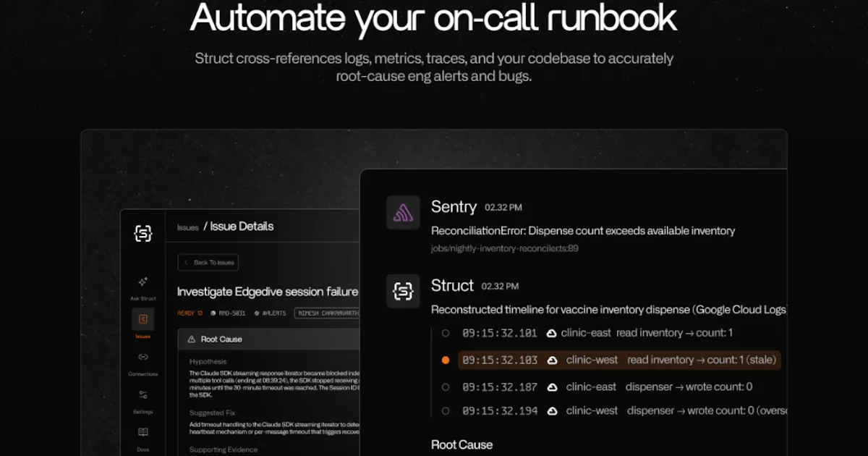This screenshot has height=456, width=868.
Task: Click the Sentry logo avatar
Action: click(x=403, y=213)
